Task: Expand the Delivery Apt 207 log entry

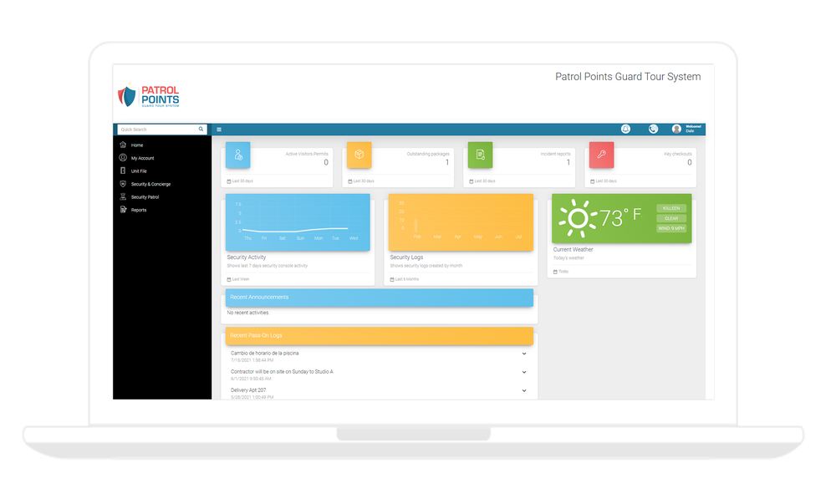Action: click(x=524, y=390)
